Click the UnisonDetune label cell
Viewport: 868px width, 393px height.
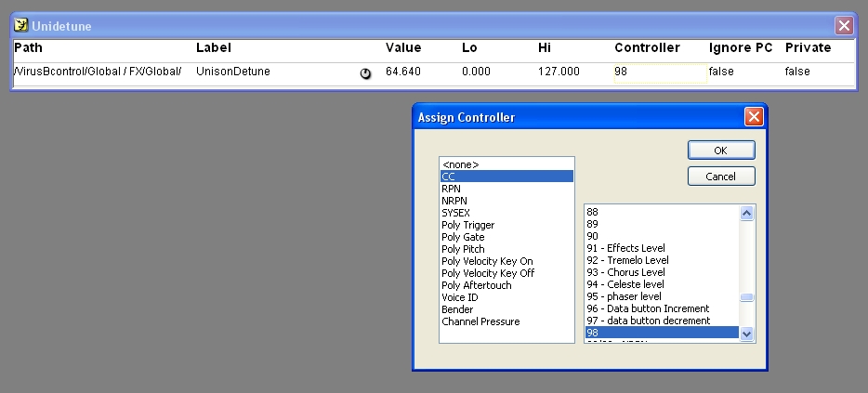233,72
